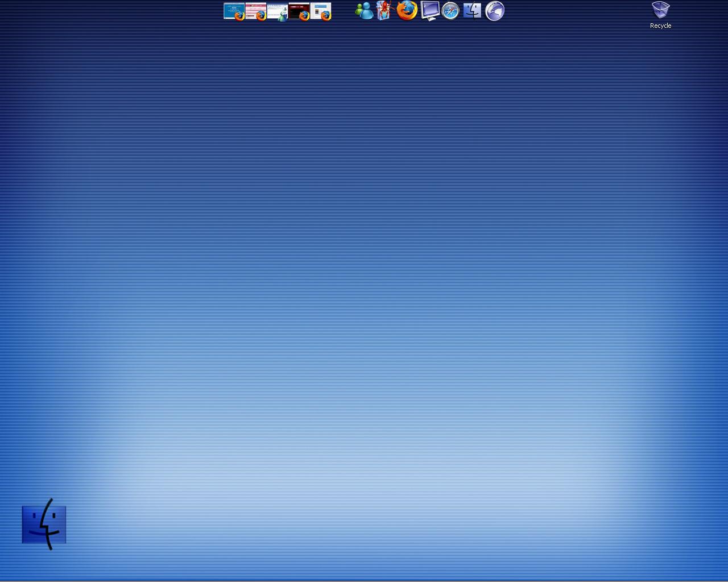
Task: Launch the spider gift box application
Action: coord(386,10)
